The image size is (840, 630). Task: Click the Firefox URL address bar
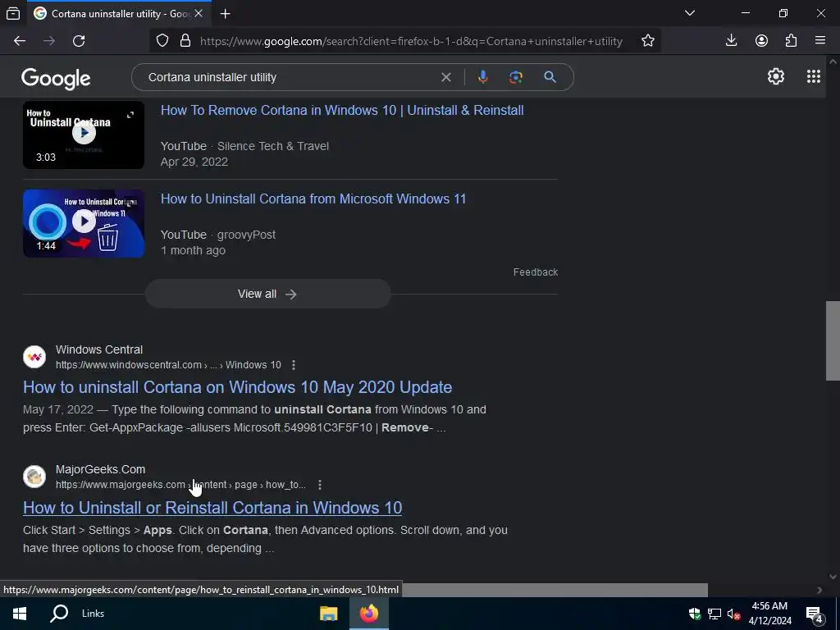[x=411, y=41]
